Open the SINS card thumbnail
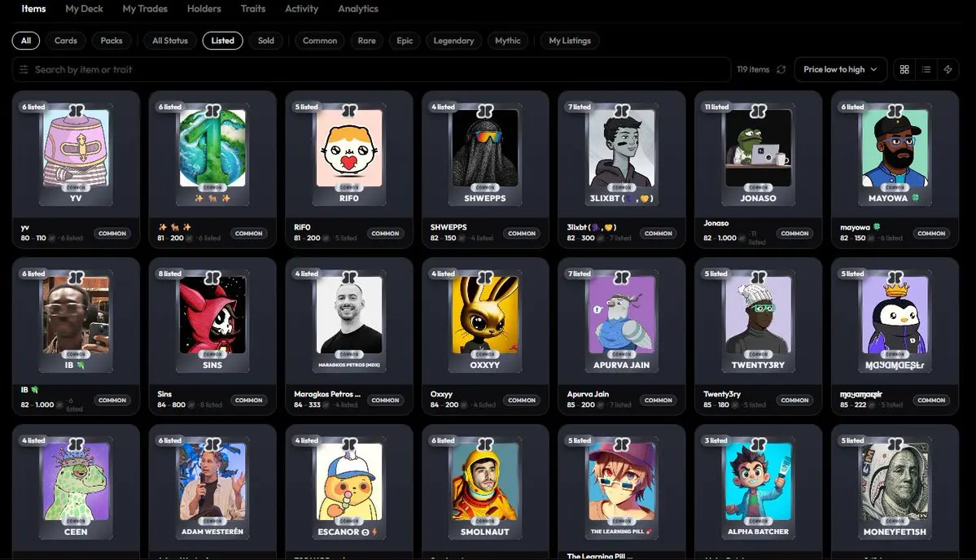Screen dimensions: 976x560 212,322
